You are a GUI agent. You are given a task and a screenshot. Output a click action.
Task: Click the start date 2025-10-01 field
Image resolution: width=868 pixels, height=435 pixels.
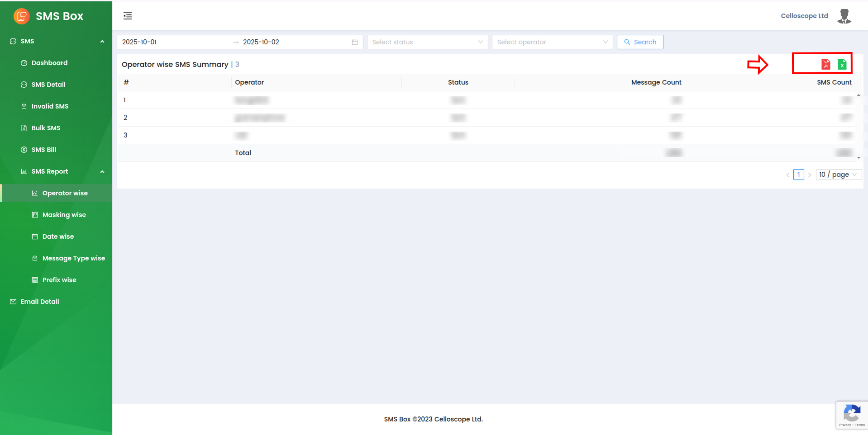click(x=172, y=42)
